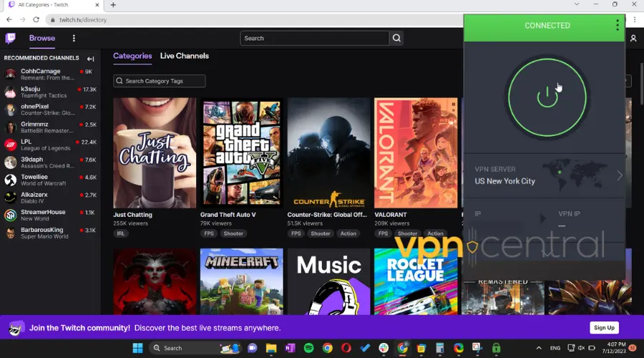The width and height of the screenshot is (644, 358).
Task: Click the Twitch Search field
Action: (x=315, y=38)
